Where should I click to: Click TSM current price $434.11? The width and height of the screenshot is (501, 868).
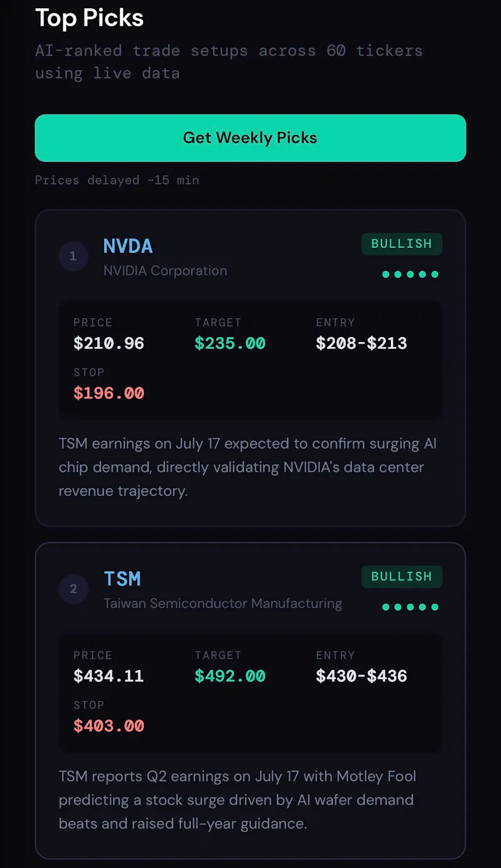click(109, 676)
